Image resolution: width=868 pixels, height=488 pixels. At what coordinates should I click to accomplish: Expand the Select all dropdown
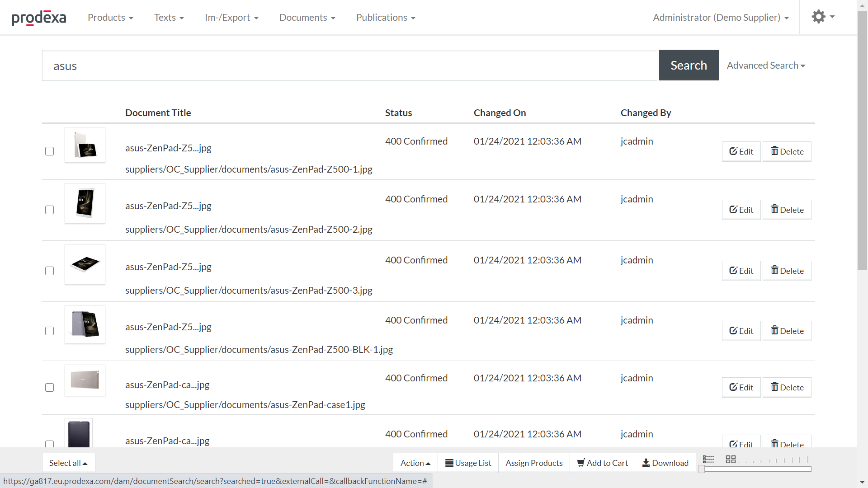[68, 463]
